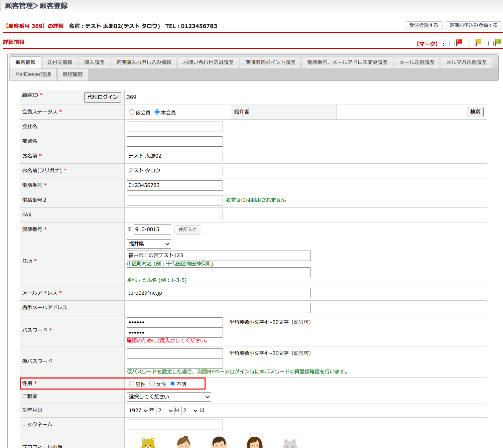The width and height of the screenshot is (503, 448).
Task: Select the 仮会員 member status radio
Action: [x=132, y=112]
